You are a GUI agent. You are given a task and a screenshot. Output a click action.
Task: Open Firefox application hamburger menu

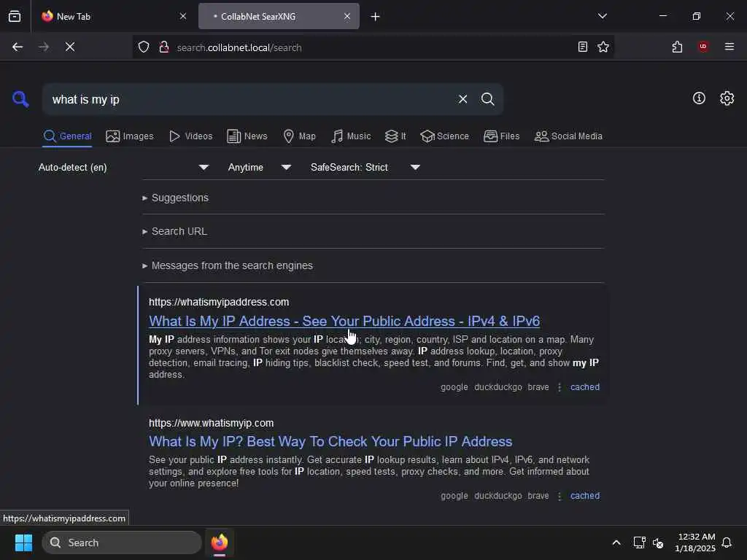(x=729, y=47)
